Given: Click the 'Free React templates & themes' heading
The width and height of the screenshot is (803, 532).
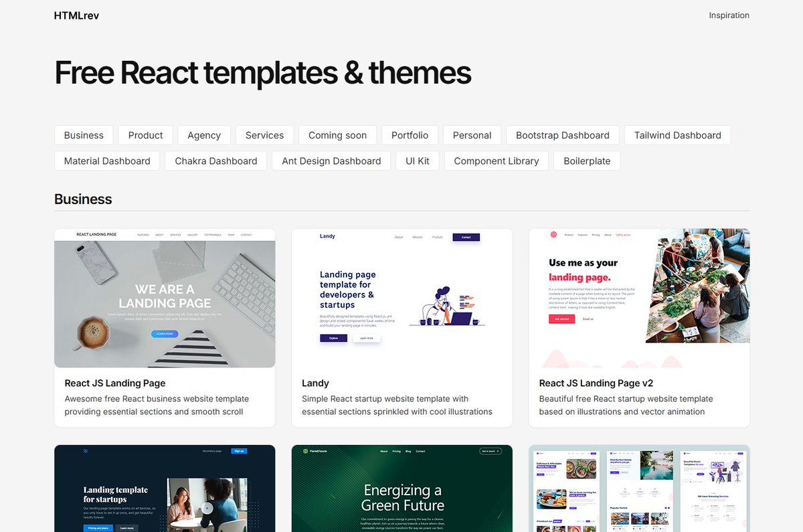Looking at the screenshot, I should point(263,73).
